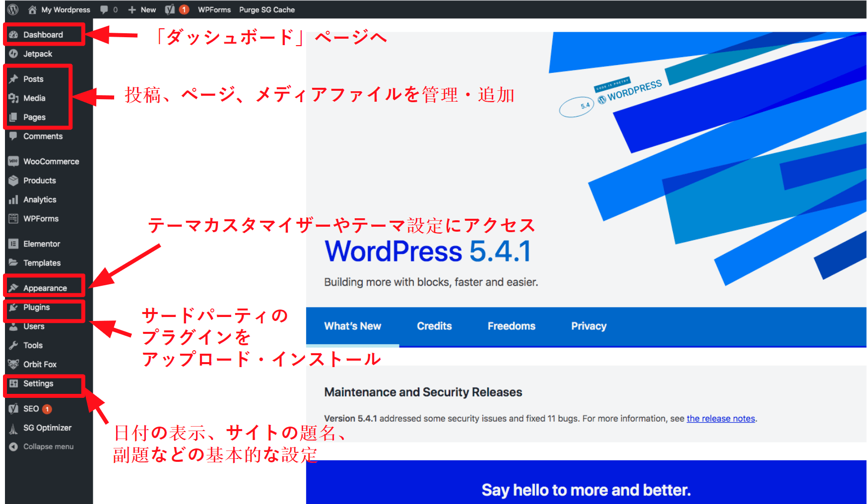
Task: Click the WooCommerce logo icon
Action: point(13,161)
